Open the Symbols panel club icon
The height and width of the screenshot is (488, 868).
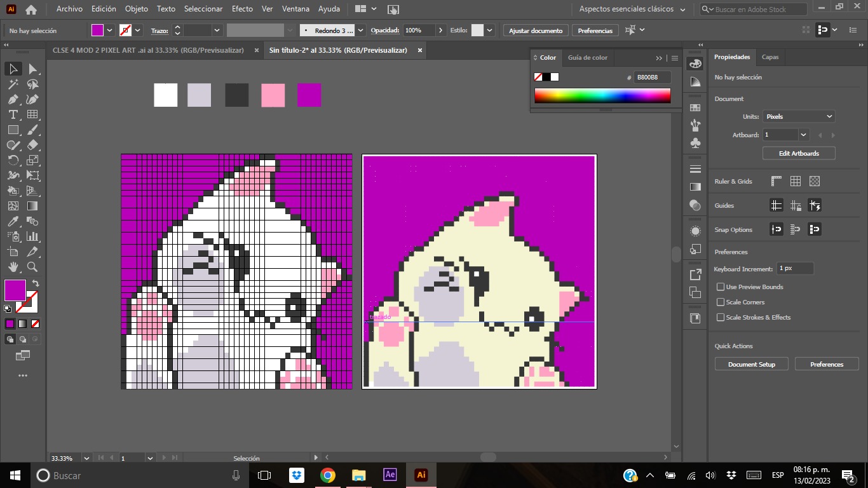pyautogui.click(x=695, y=144)
